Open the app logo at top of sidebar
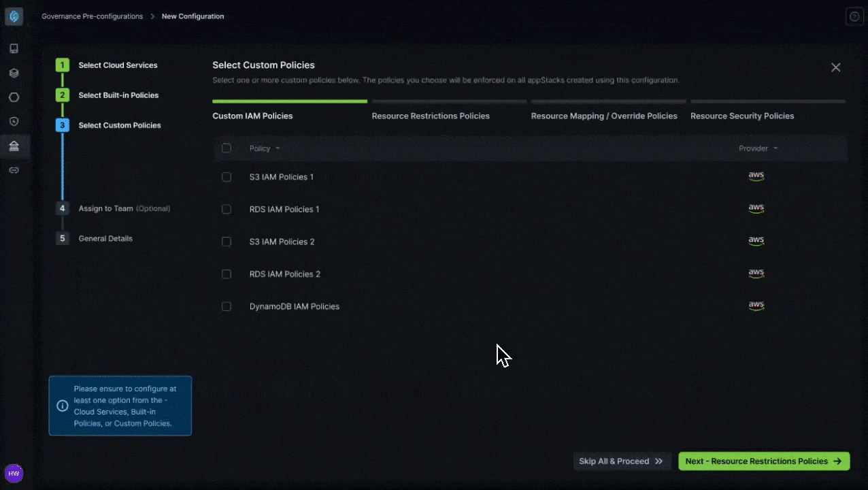Viewport: 868px width, 490px height. (x=14, y=16)
